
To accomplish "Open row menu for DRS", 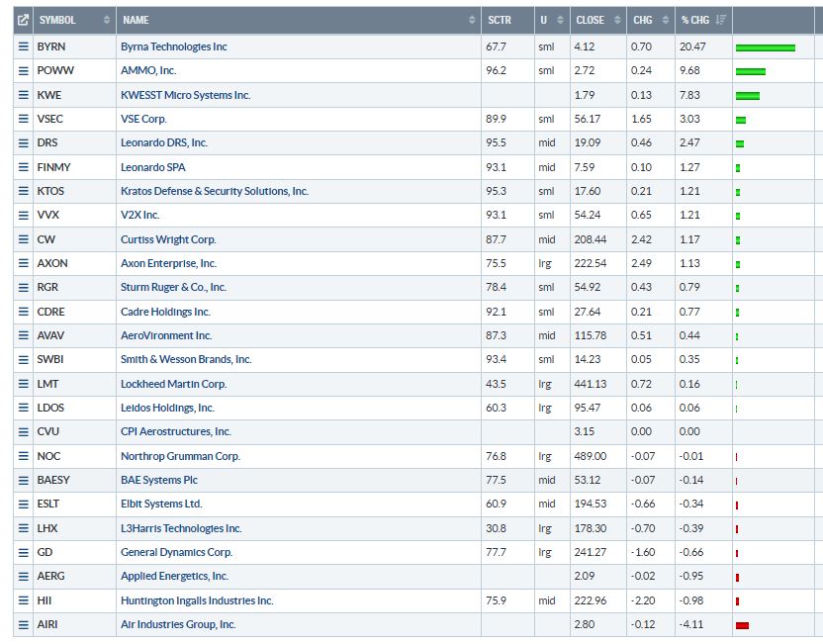I will click(x=23, y=142).
